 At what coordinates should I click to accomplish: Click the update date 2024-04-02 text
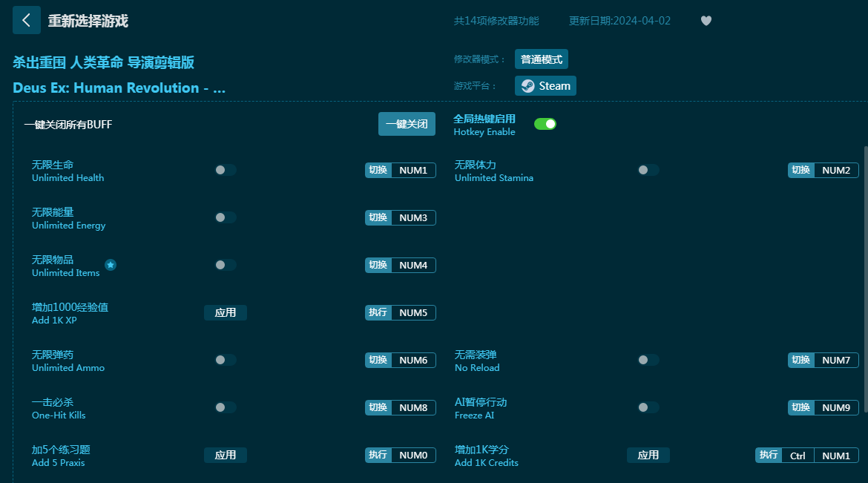coord(619,21)
